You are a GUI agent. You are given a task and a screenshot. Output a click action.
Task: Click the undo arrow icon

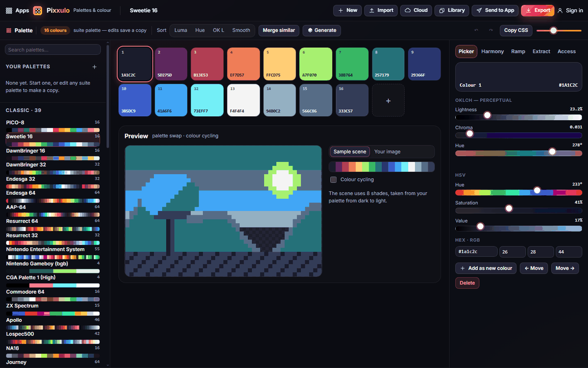(x=476, y=30)
